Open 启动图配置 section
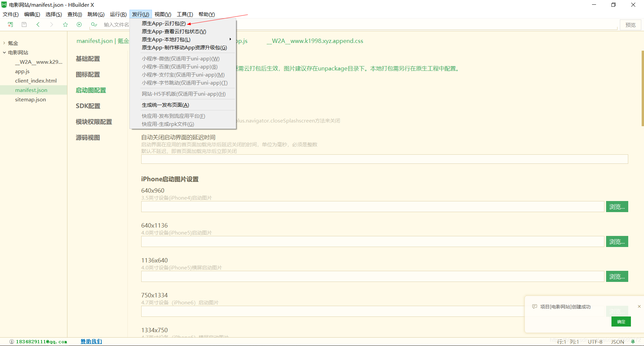 point(91,90)
